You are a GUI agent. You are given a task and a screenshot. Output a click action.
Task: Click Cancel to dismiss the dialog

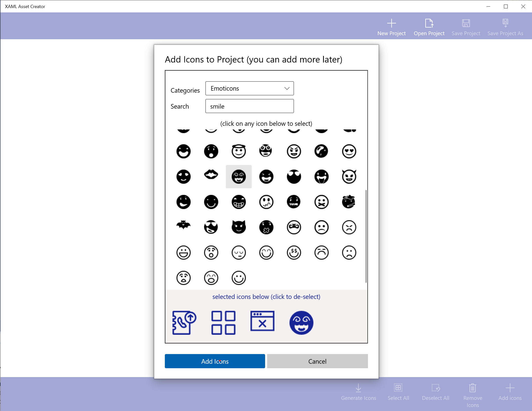[x=317, y=361]
